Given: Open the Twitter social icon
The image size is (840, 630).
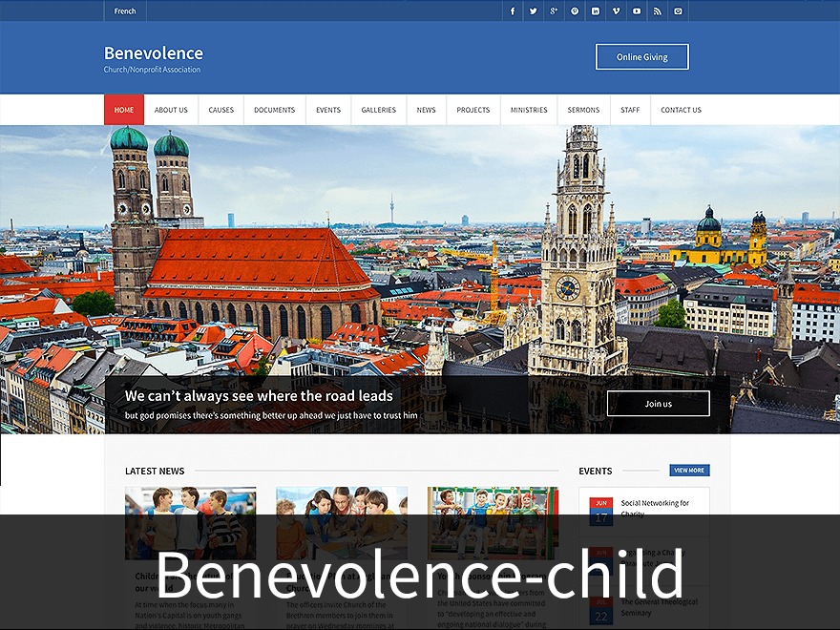Looking at the screenshot, I should pyautogui.click(x=534, y=10).
